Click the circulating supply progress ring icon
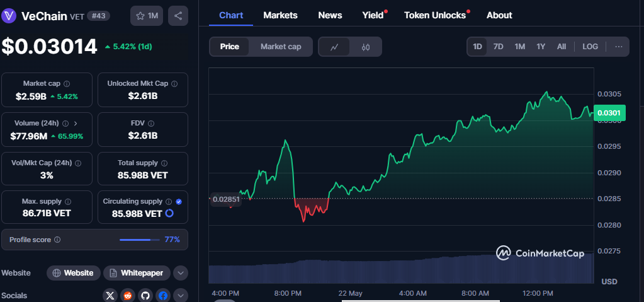Screen dimensions: 644x302 [169, 213]
